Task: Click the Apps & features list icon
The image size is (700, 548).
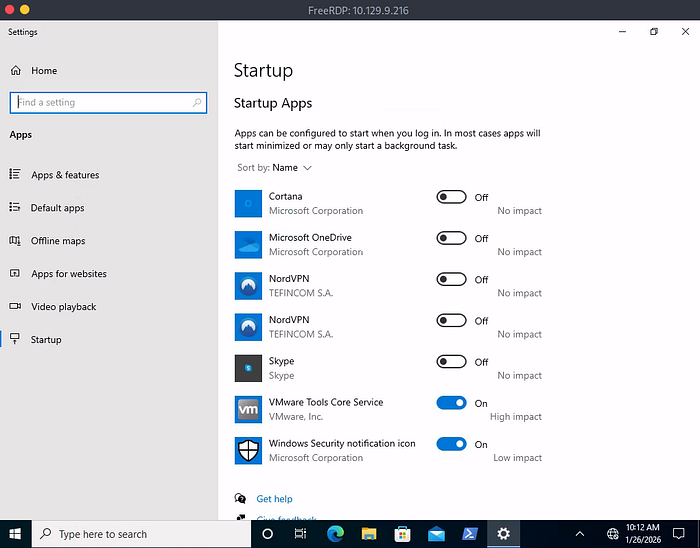Action: click(15, 174)
